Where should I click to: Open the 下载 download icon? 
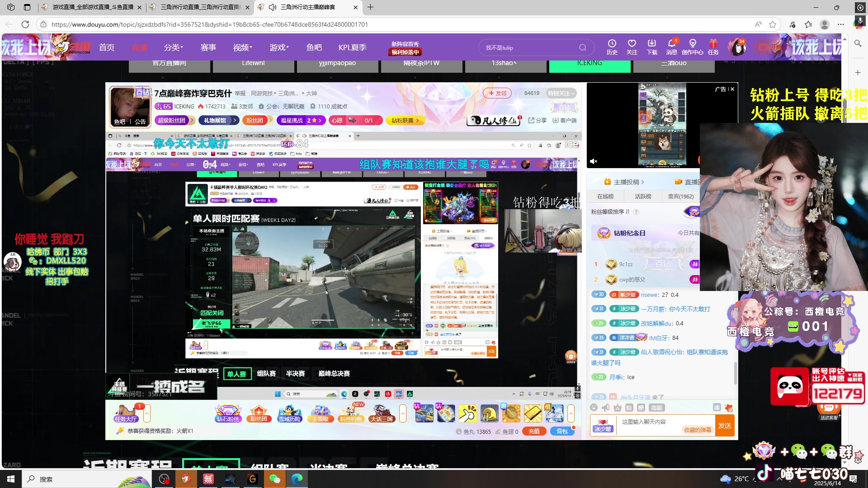pyautogui.click(x=652, y=47)
